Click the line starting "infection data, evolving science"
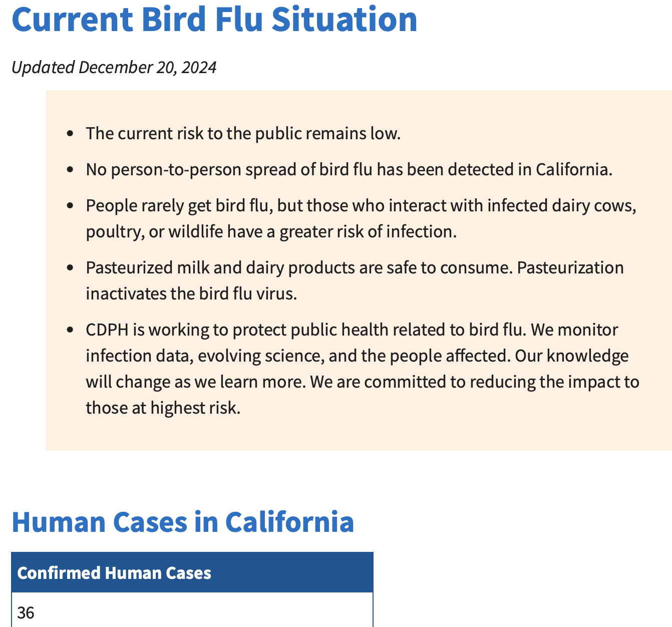Viewport: 672px width, 627px height. 357,356
